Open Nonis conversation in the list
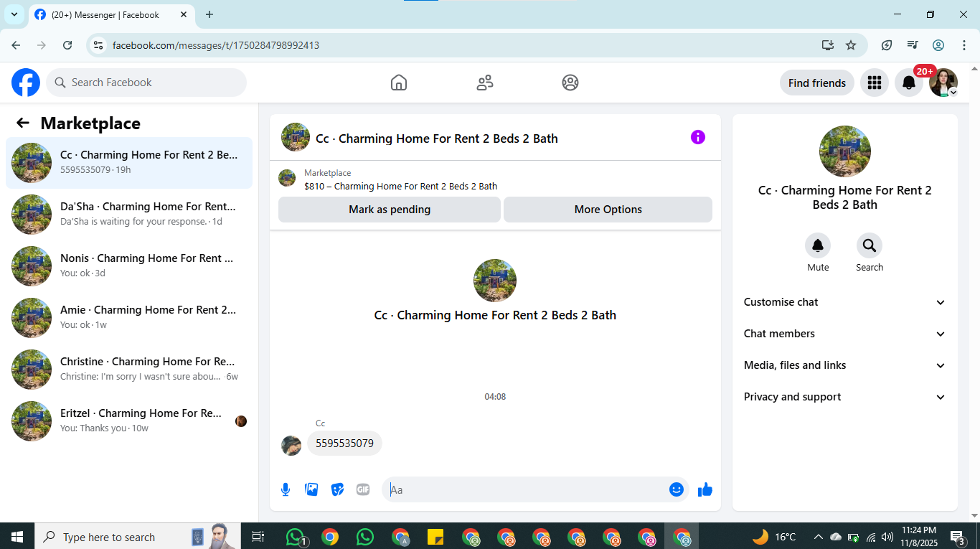Image resolution: width=980 pixels, height=549 pixels. tap(129, 266)
